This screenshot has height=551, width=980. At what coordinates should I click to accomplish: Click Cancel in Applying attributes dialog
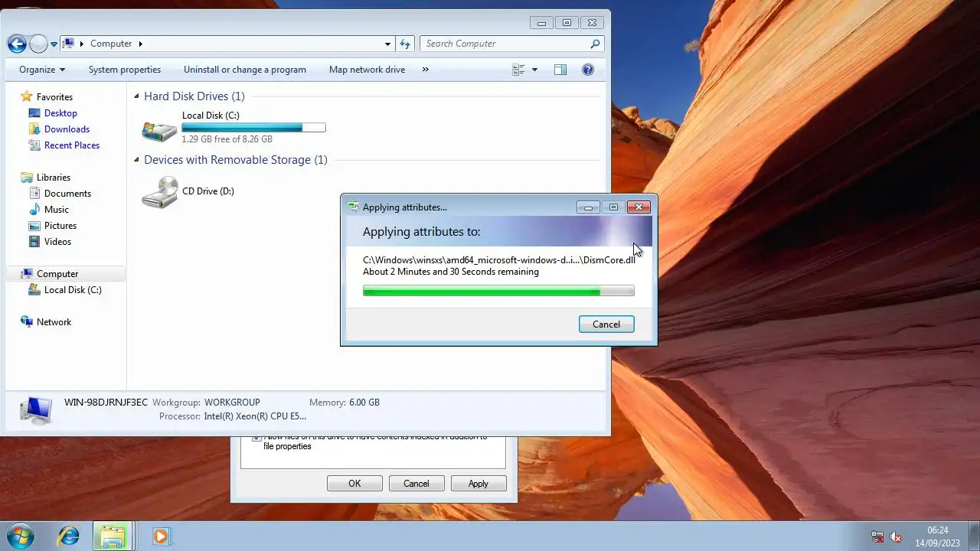606,324
